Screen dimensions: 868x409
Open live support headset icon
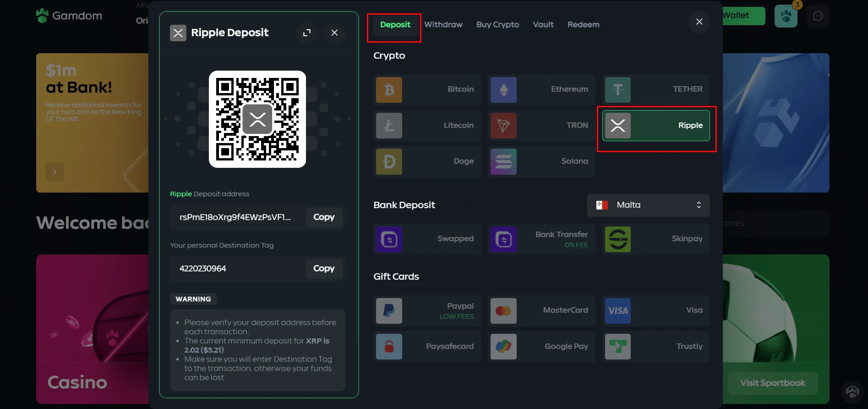pos(852,392)
